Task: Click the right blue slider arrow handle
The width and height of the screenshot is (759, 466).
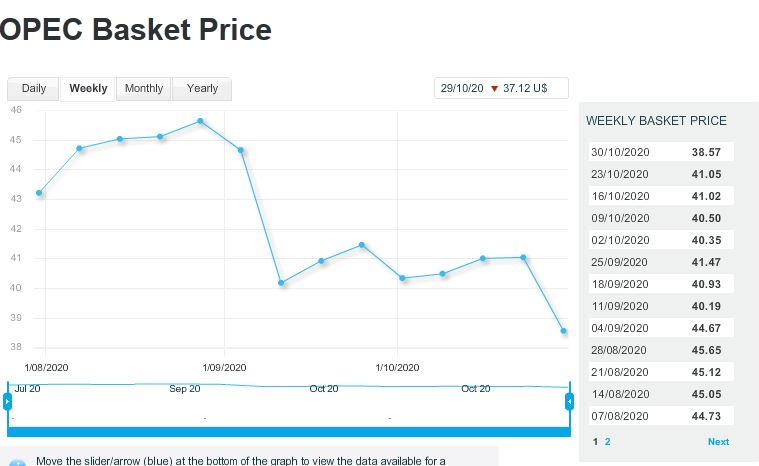Action: tap(569, 402)
